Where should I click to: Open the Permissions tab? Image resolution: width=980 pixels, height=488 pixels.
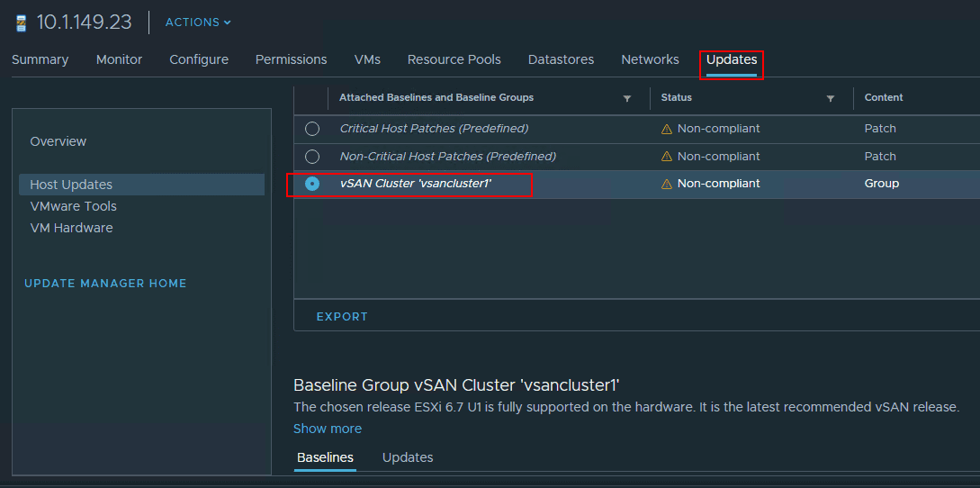292,59
